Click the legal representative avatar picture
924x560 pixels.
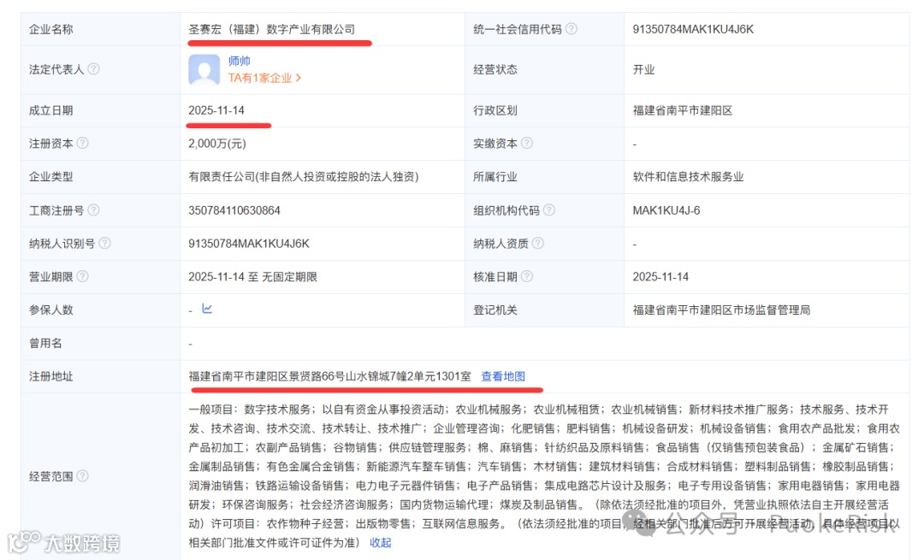pyautogui.click(x=204, y=70)
